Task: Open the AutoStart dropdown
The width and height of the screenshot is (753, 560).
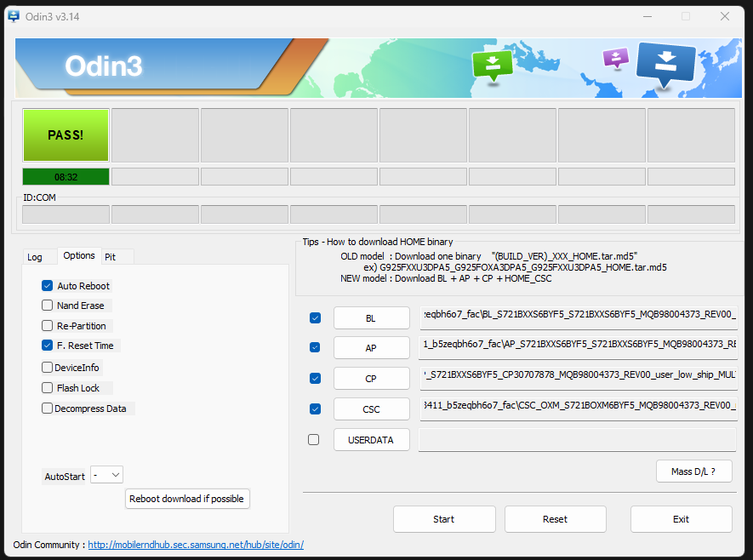Action: [107, 475]
